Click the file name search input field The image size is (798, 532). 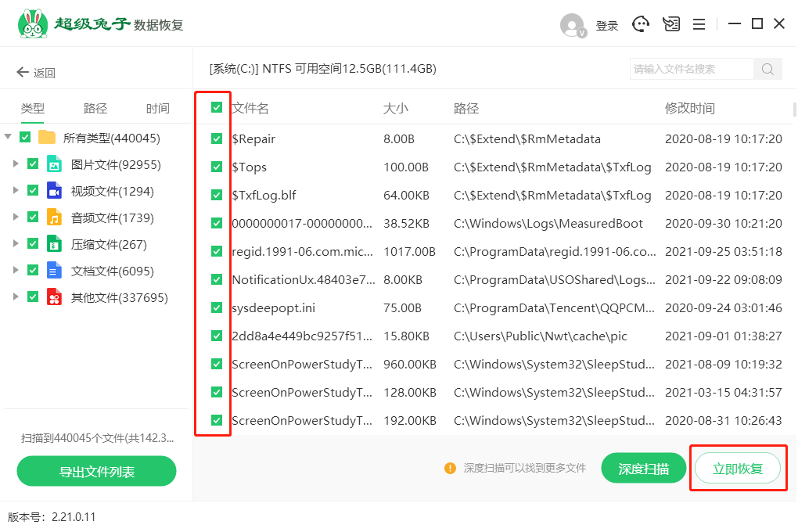point(692,69)
